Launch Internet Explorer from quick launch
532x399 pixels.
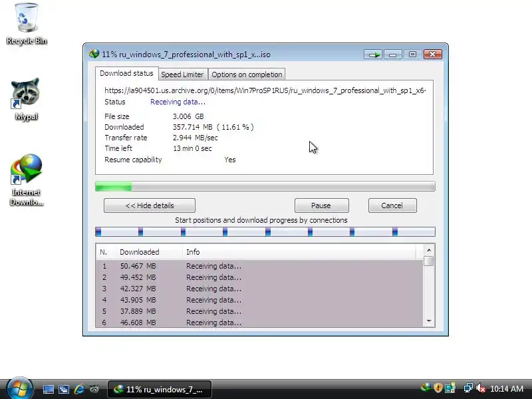tap(79, 389)
